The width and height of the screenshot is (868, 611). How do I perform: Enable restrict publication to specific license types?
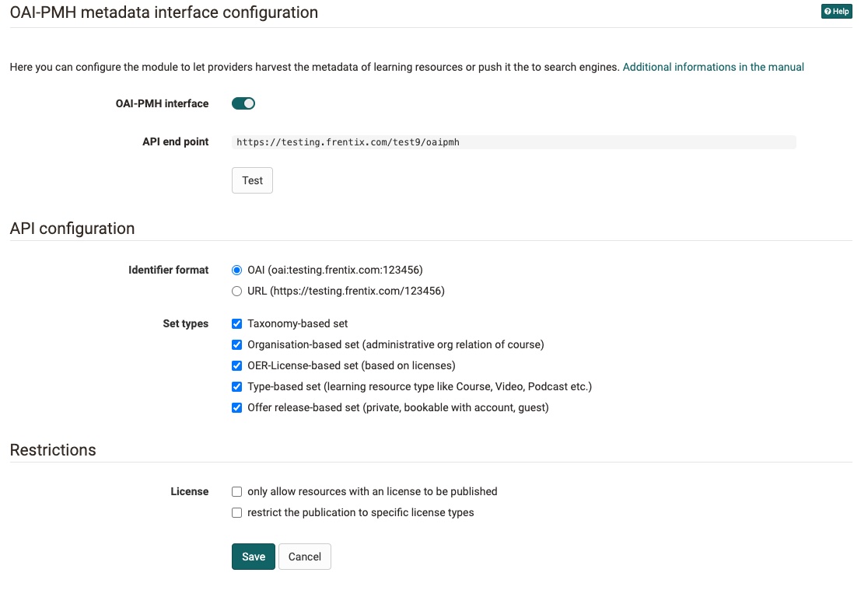coord(236,512)
